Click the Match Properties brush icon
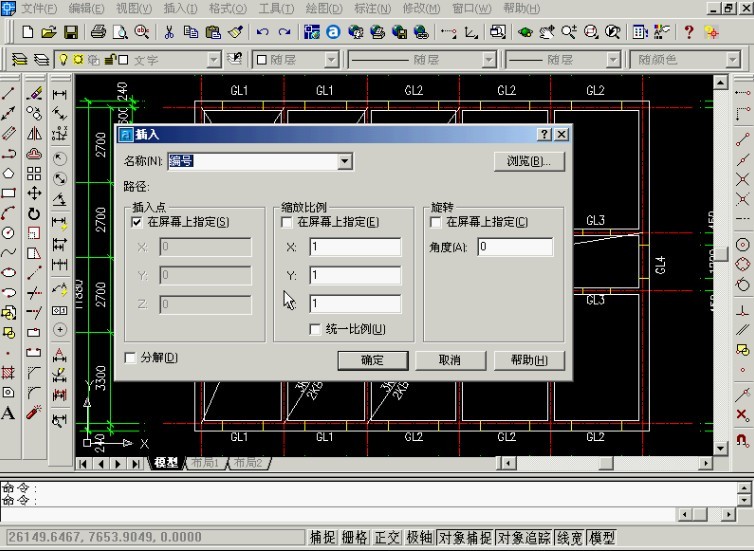This screenshot has width=754, height=551. [235, 32]
